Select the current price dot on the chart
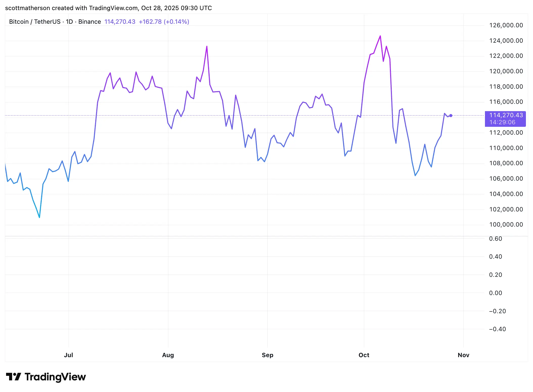Viewport: 533px width, 392px height. click(x=451, y=115)
